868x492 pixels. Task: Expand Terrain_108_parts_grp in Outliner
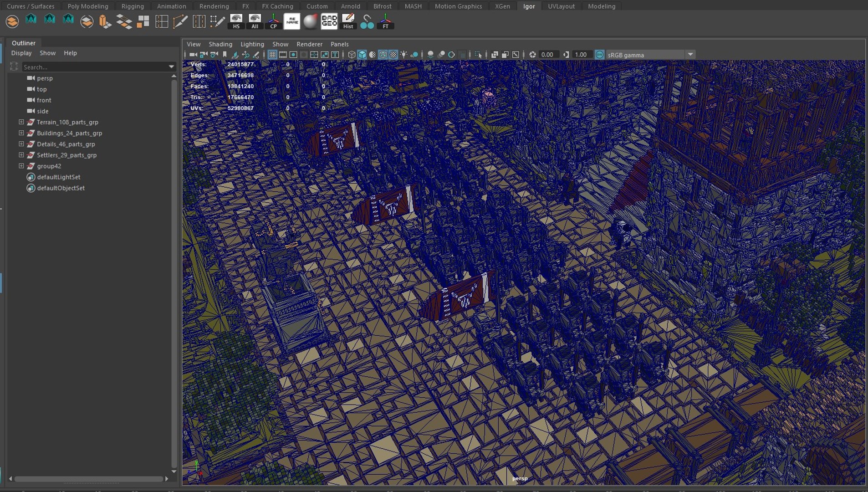click(21, 122)
